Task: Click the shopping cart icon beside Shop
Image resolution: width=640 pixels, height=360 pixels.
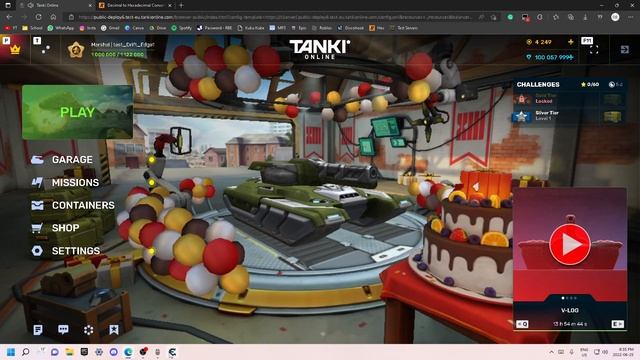Action: point(37,228)
